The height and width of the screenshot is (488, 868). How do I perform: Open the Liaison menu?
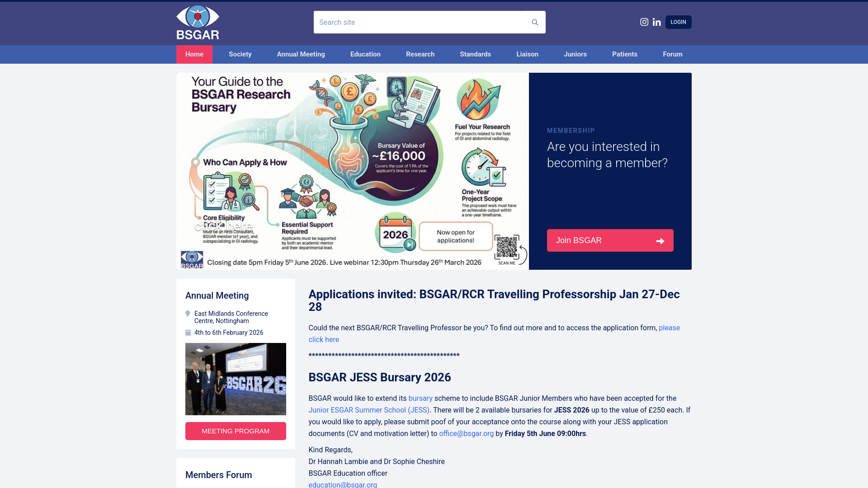[528, 54]
